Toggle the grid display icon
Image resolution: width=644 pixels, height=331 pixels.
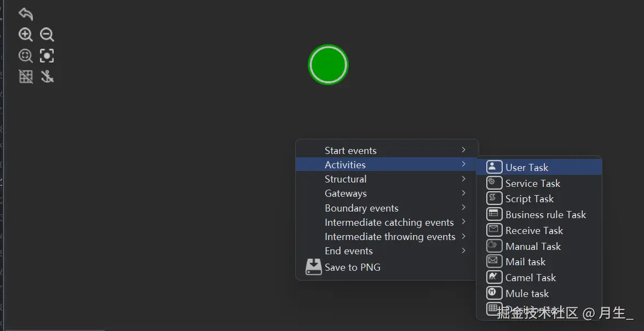tap(26, 77)
